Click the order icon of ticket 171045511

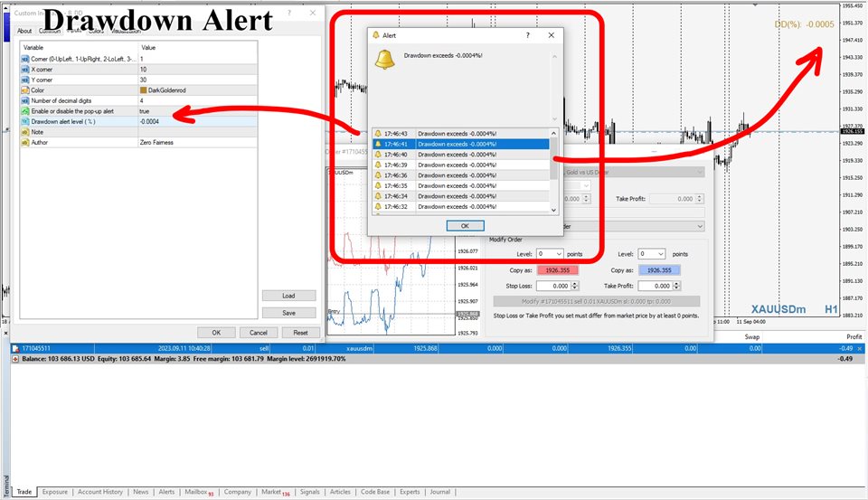click(15, 348)
